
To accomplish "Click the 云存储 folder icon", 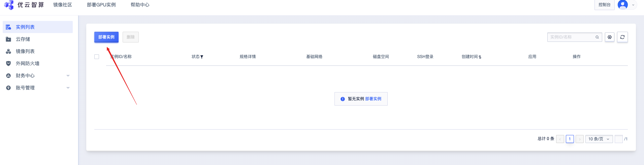I will (x=8, y=39).
